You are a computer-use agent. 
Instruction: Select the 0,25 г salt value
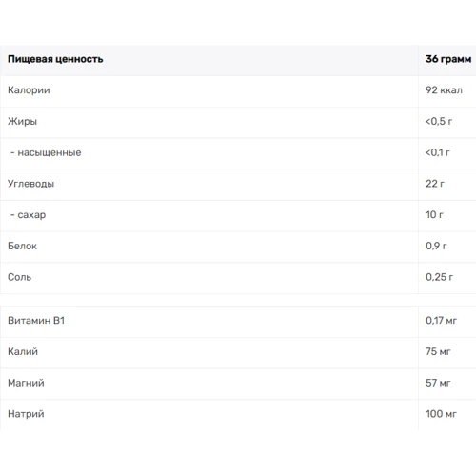click(439, 277)
